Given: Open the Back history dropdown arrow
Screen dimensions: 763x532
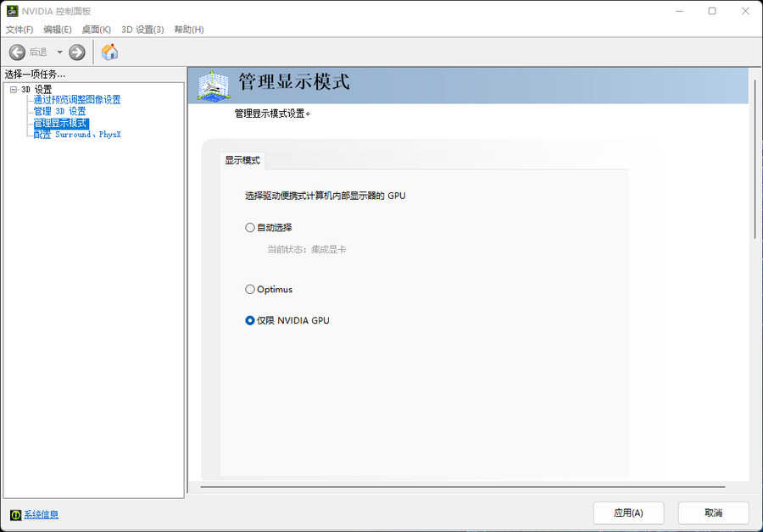Looking at the screenshot, I should point(59,53).
